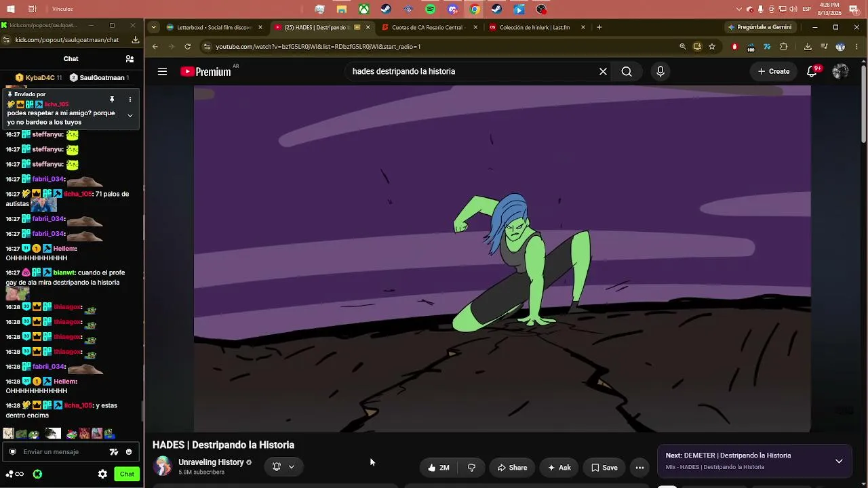Image resolution: width=868 pixels, height=488 pixels.
Task: Toggle chat translation in message box
Action: [x=114, y=452]
